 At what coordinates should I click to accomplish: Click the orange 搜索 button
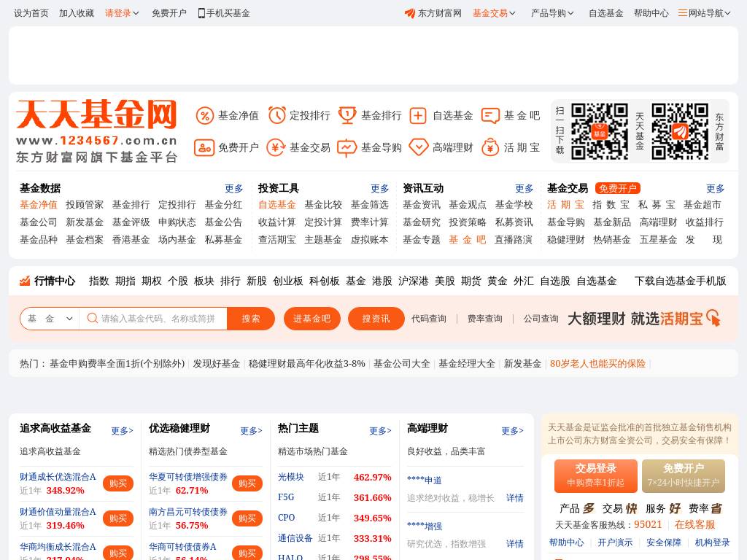(251, 319)
